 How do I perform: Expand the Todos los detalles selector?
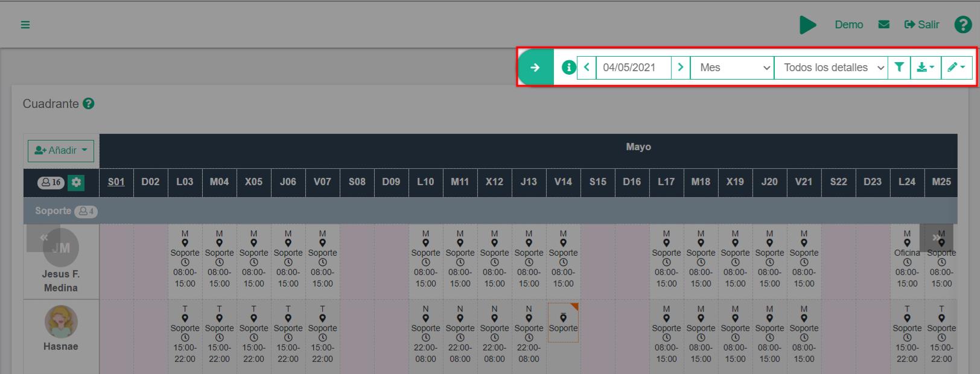[x=831, y=68]
